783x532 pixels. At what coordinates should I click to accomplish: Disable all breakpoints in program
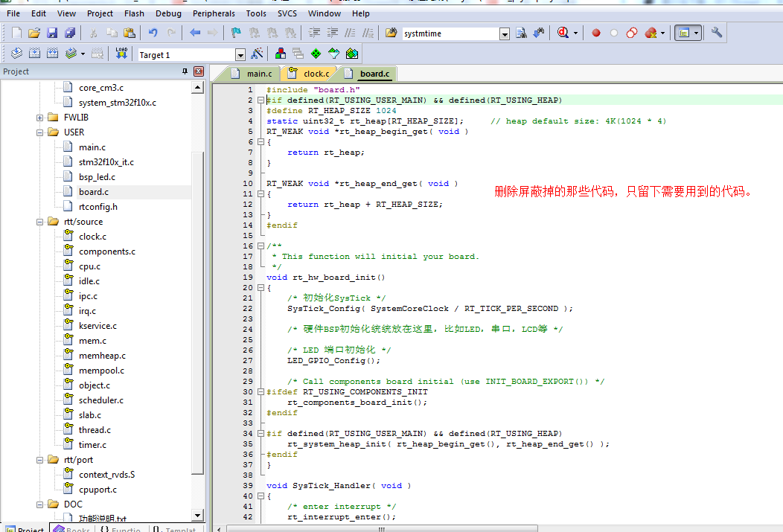click(x=631, y=33)
